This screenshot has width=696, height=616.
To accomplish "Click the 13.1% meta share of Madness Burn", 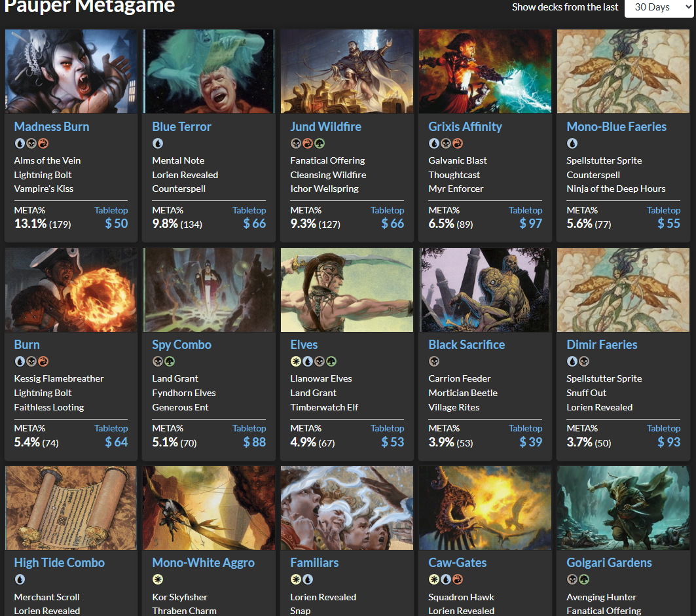I will 30,223.
